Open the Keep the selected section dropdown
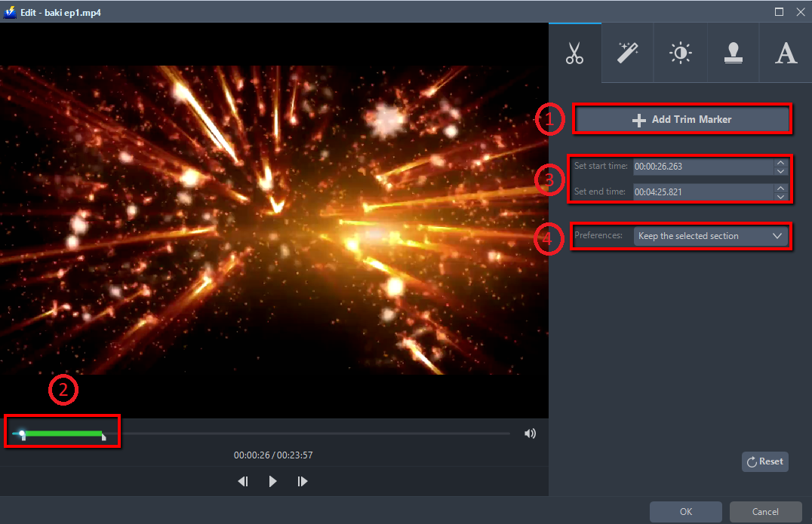The width and height of the screenshot is (812, 524). point(710,236)
